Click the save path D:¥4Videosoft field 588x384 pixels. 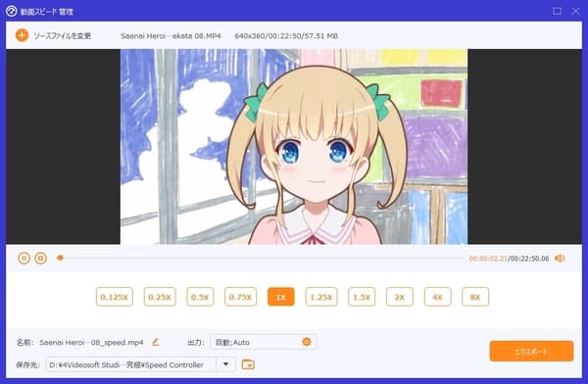point(131,364)
